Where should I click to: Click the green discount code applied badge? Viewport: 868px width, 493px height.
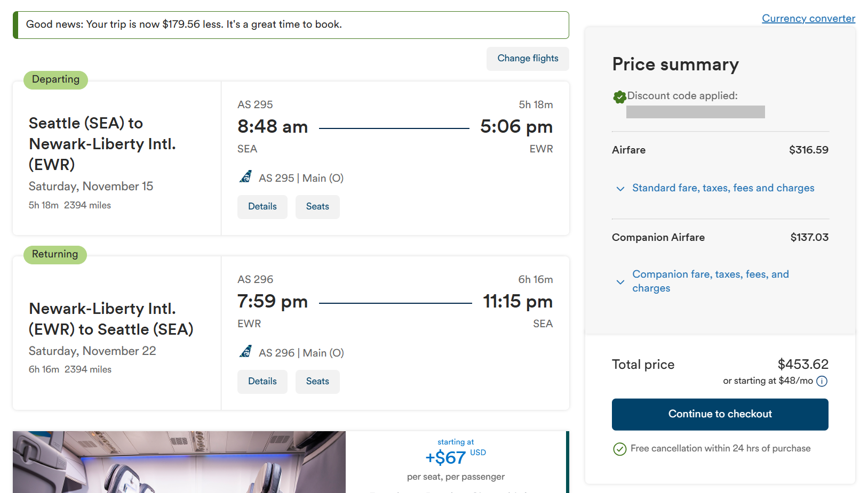619,97
